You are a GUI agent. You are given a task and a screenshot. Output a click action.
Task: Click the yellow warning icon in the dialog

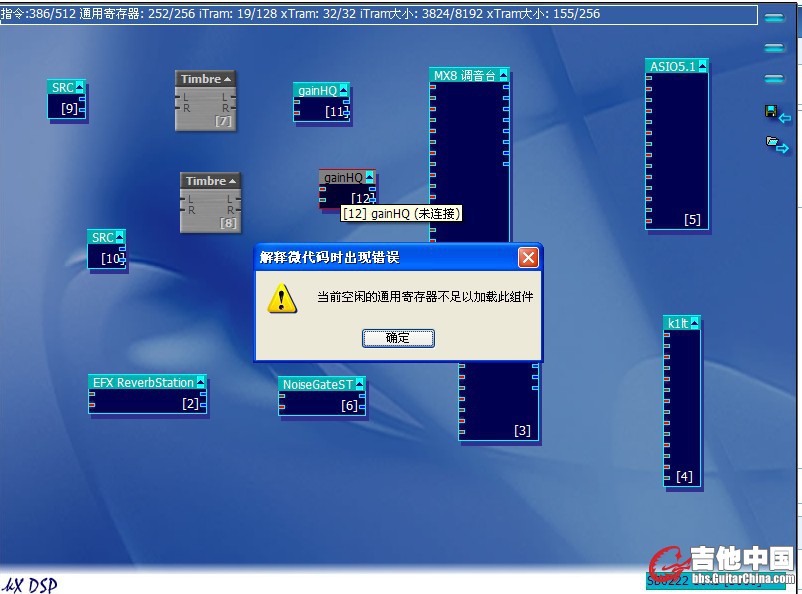click(282, 297)
